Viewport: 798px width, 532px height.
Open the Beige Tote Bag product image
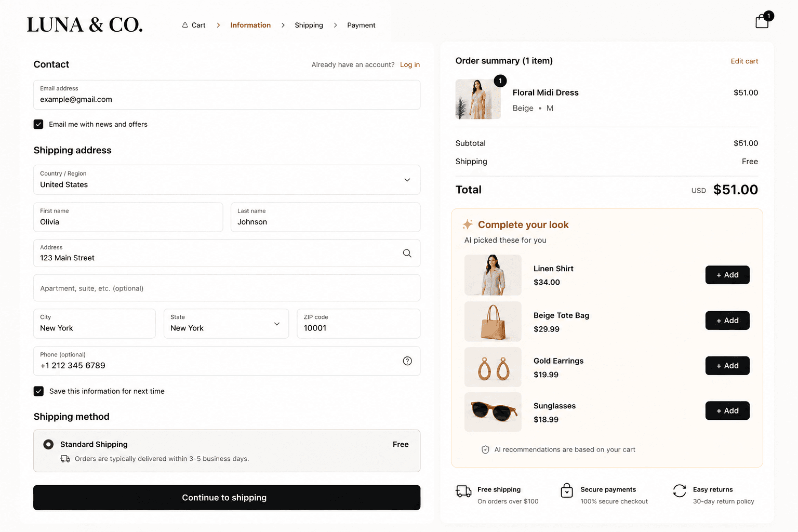point(493,321)
